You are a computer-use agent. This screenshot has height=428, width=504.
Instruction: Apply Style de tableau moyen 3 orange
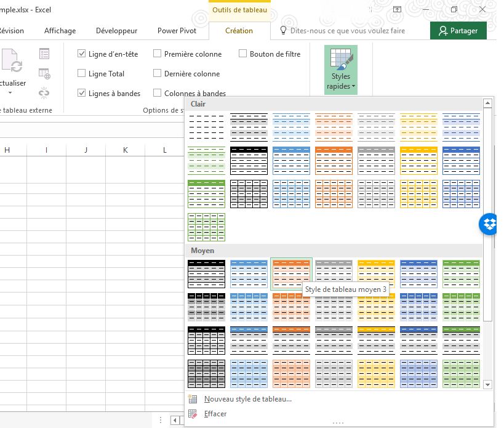click(291, 274)
